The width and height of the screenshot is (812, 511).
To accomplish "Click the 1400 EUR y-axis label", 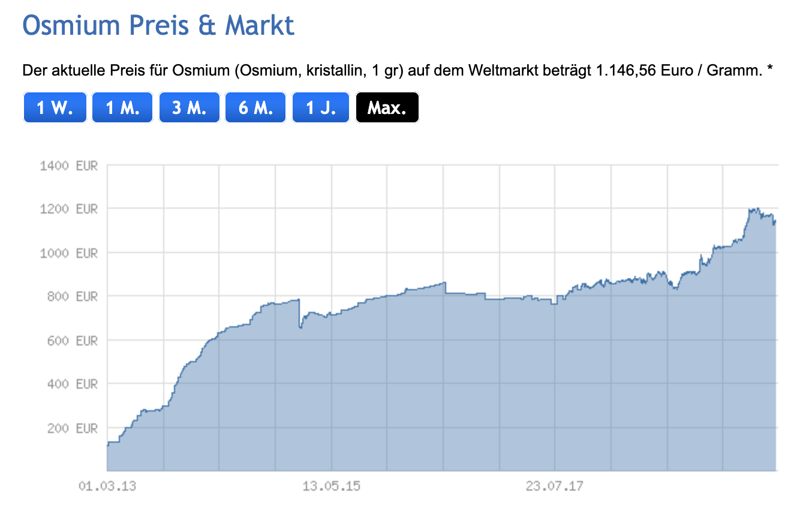I will coord(68,166).
